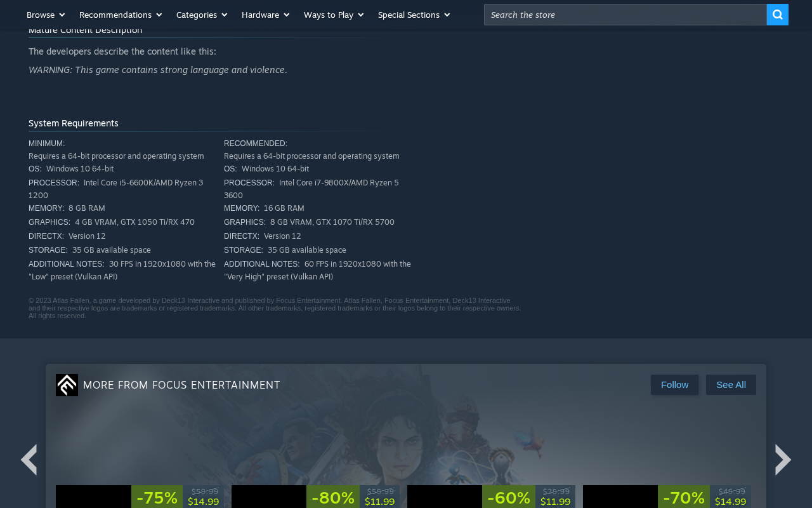Image resolution: width=812 pixels, height=508 pixels.
Task: Click the -80% discount $11.99 game
Action: point(315,497)
